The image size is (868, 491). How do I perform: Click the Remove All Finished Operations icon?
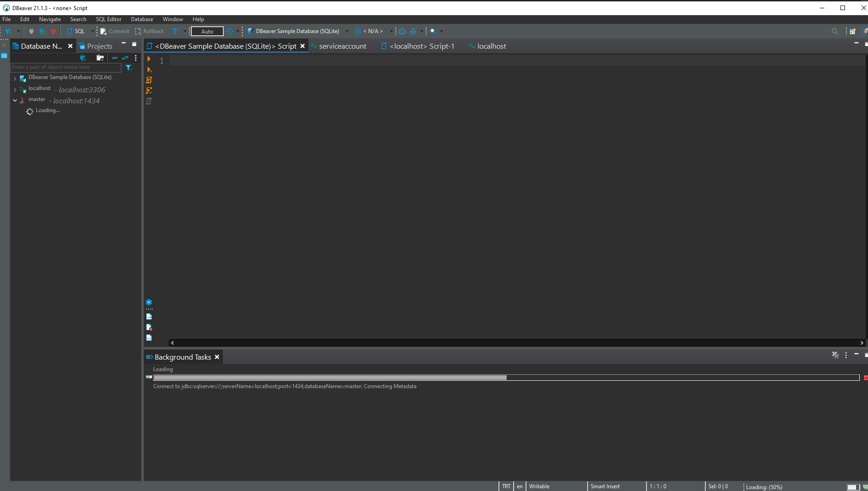click(x=835, y=355)
